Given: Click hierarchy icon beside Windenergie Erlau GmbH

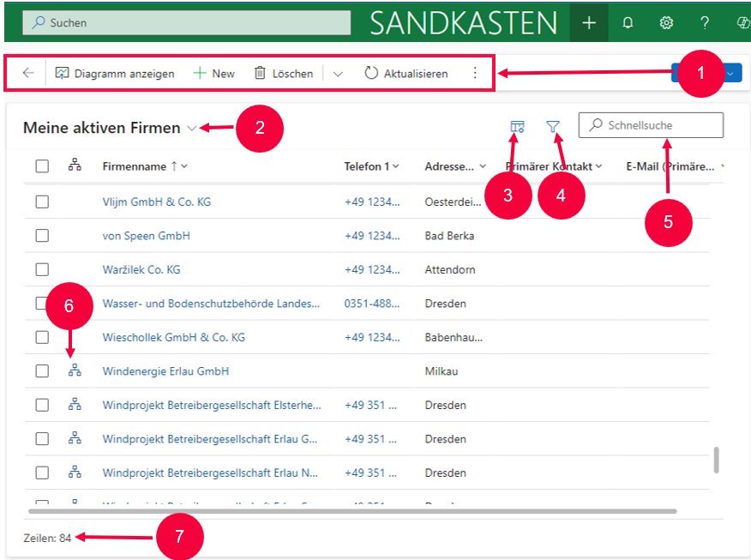Looking at the screenshot, I should 75,371.
